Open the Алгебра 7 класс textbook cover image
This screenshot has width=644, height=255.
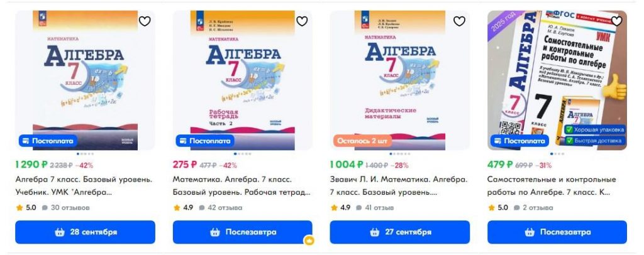tap(86, 80)
